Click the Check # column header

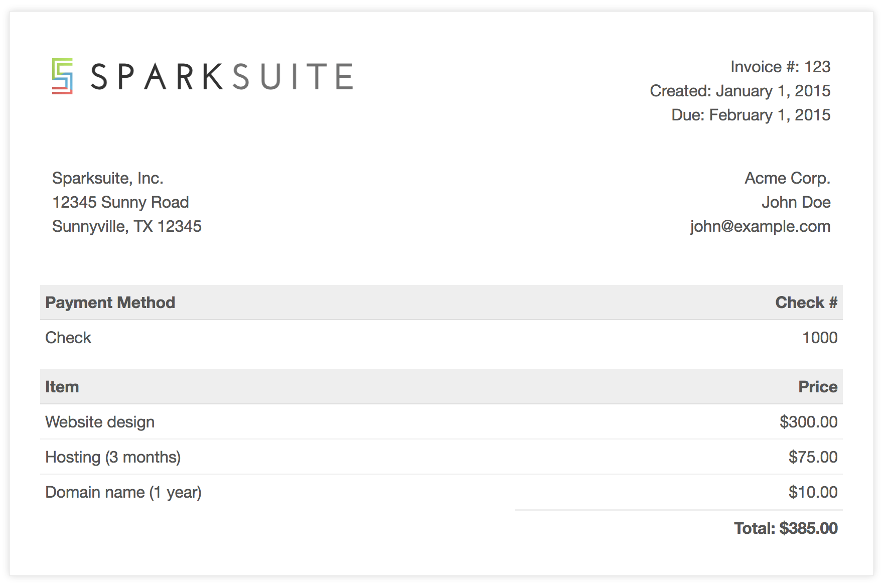[x=806, y=303]
